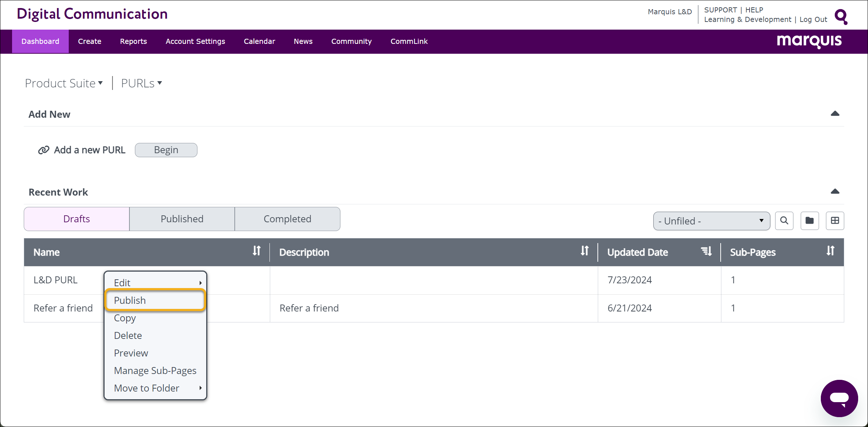Open the Reports menu
Image resolution: width=868 pixels, height=427 pixels.
pyautogui.click(x=133, y=41)
